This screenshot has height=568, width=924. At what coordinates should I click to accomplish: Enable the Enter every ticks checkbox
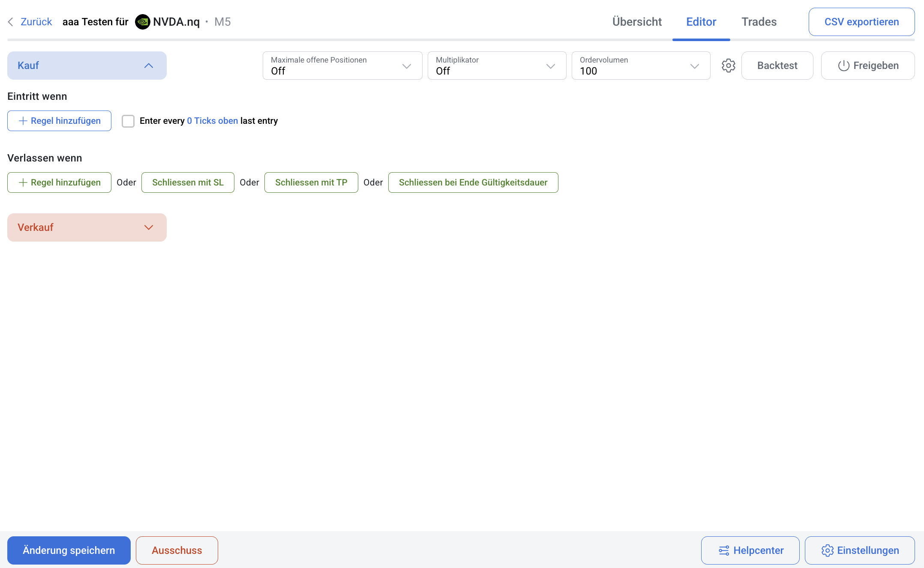click(x=128, y=121)
